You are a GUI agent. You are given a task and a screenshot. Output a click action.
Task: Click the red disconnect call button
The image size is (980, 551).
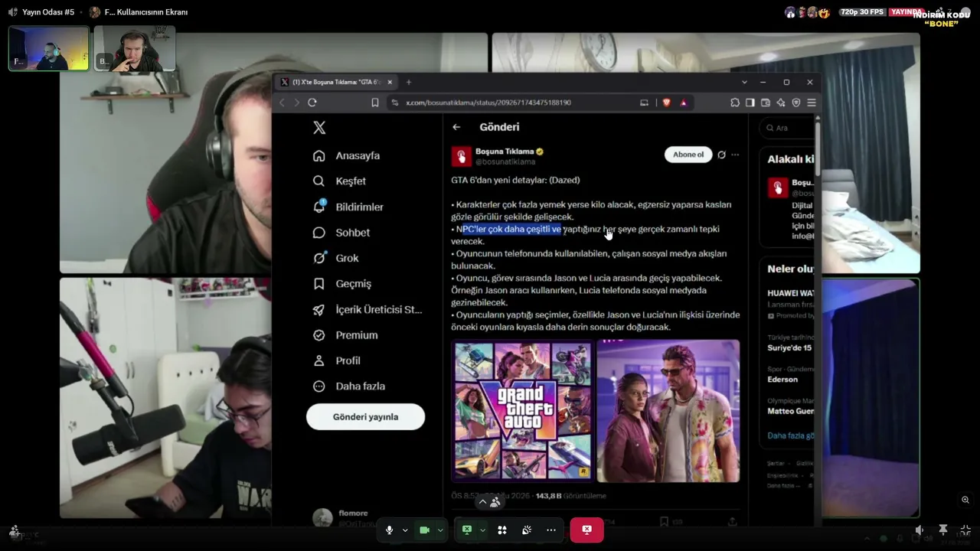click(x=586, y=530)
